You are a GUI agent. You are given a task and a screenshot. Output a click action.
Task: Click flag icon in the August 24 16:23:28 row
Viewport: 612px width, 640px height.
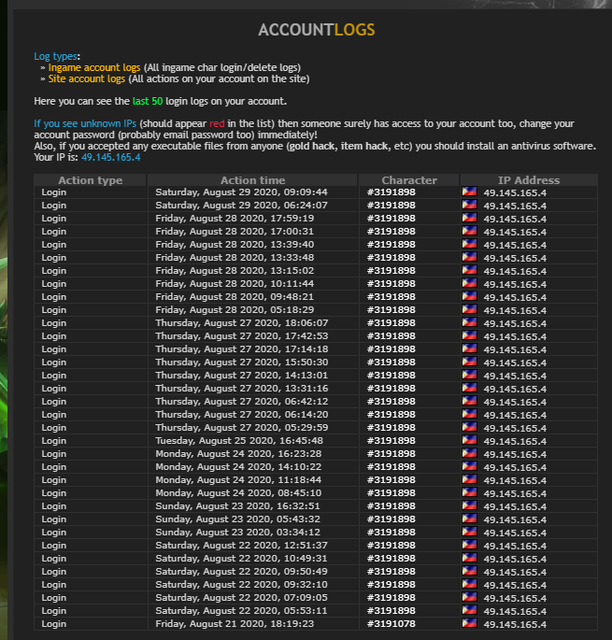469,453
